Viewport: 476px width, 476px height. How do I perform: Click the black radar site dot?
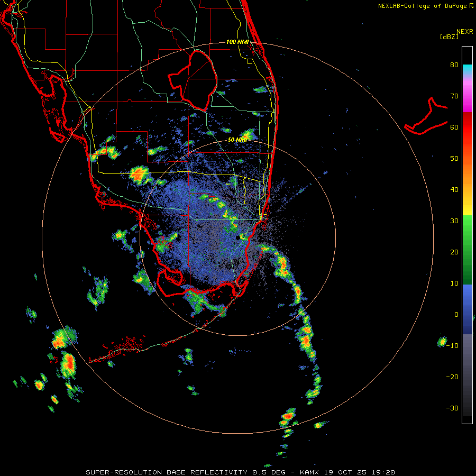point(237,237)
